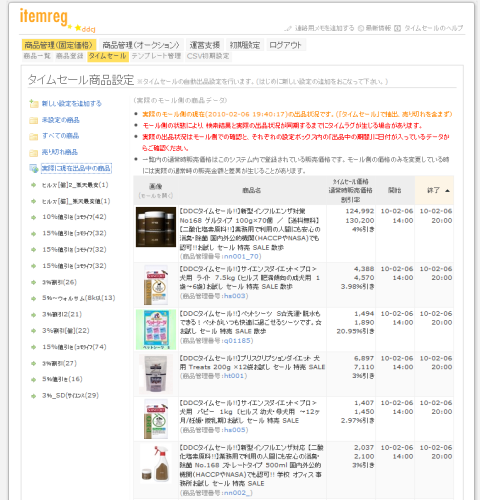Switch to product management (auction) tab
480x500 pixels.
click(x=141, y=45)
